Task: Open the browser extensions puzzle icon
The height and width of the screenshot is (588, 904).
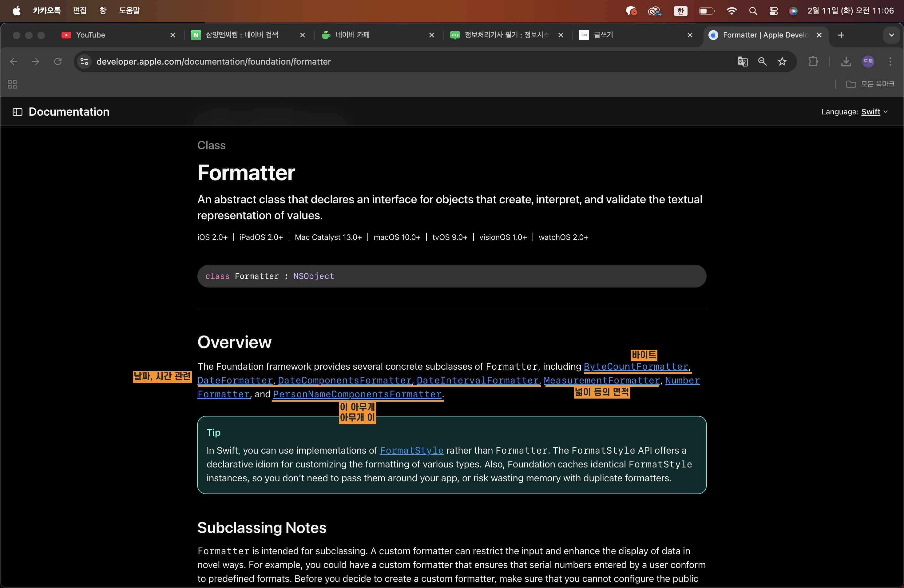Action: click(813, 62)
